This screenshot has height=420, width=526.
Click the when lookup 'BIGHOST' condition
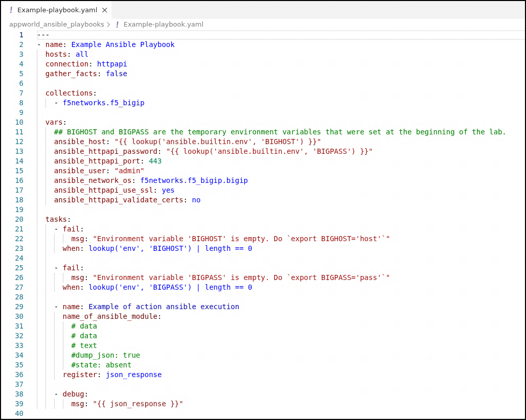click(x=170, y=249)
